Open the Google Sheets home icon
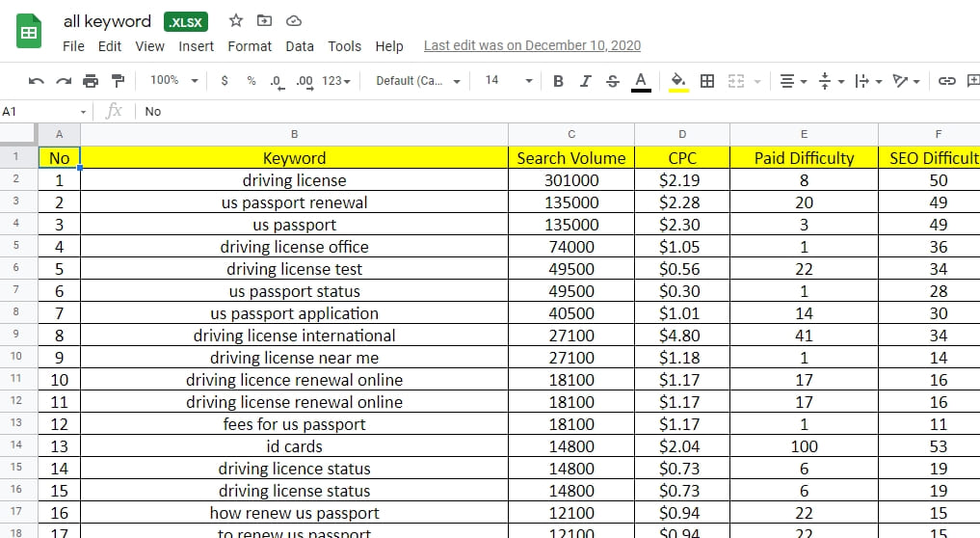The image size is (980, 538). click(x=29, y=33)
